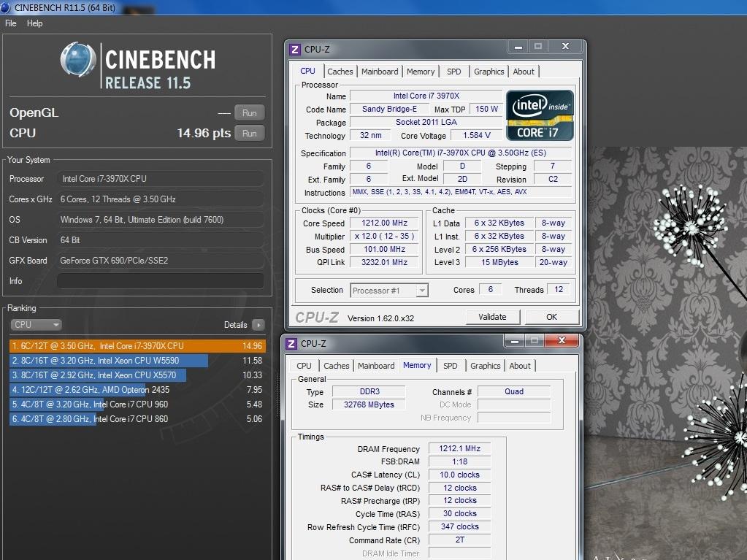Viewport: 747px width, 560px height.
Task: Click the Specification i7-3970X string
Action: pyautogui.click(x=461, y=153)
